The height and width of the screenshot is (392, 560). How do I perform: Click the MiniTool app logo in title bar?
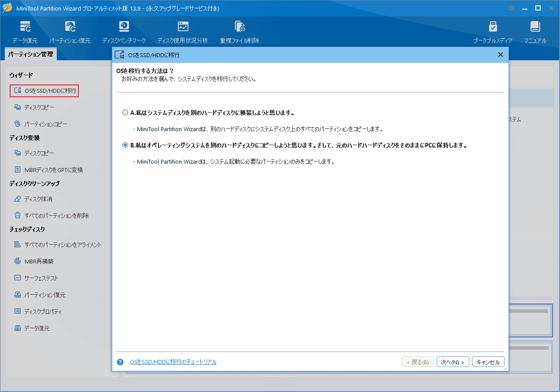pyautogui.click(x=7, y=8)
